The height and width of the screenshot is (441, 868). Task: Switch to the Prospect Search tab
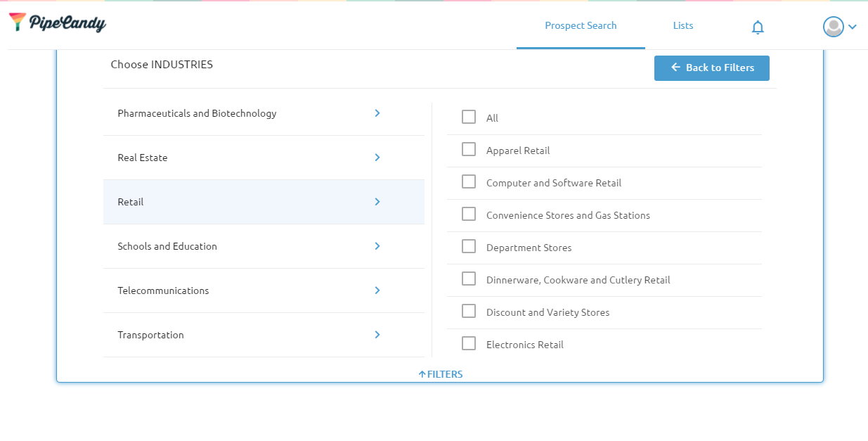pyautogui.click(x=581, y=25)
